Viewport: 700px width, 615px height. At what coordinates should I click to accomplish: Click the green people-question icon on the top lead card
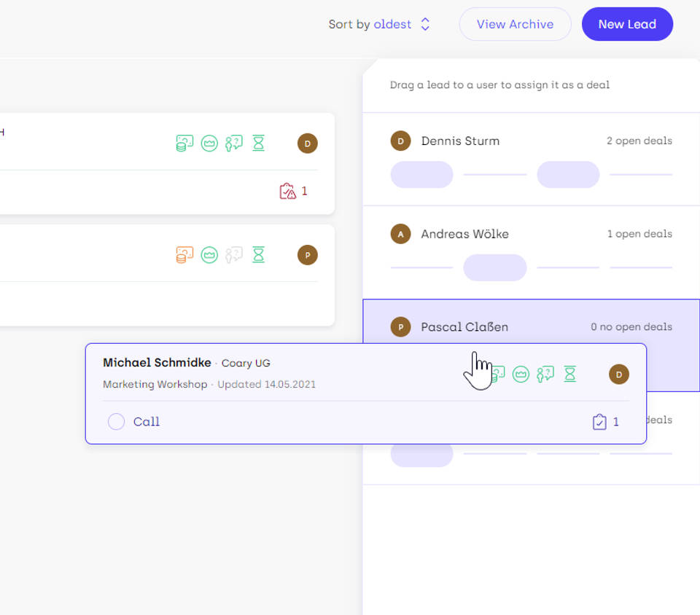pos(234,143)
